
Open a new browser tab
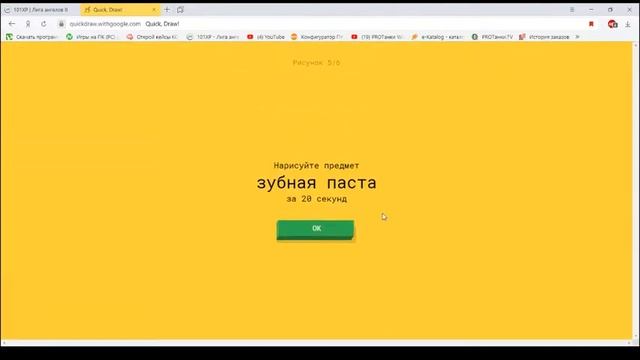pyautogui.click(x=167, y=9)
